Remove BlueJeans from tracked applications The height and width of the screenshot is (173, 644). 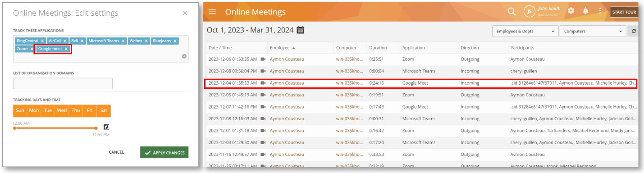[x=175, y=41]
